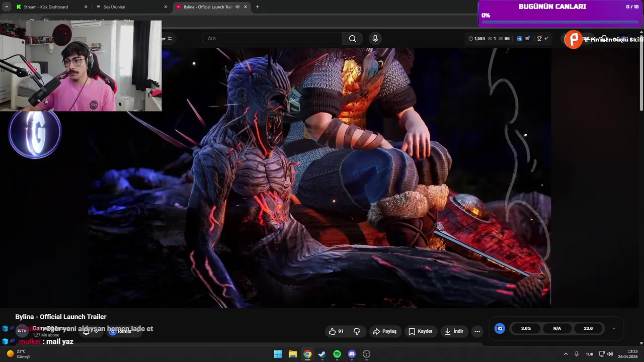This screenshot has width=644, height=362.
Task: Open the volume control in the tray
Action: point(610,354)
